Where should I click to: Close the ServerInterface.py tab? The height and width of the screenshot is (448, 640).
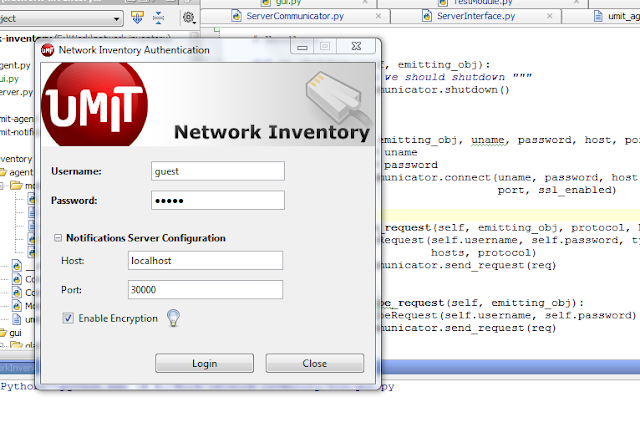tap(549, 16)
